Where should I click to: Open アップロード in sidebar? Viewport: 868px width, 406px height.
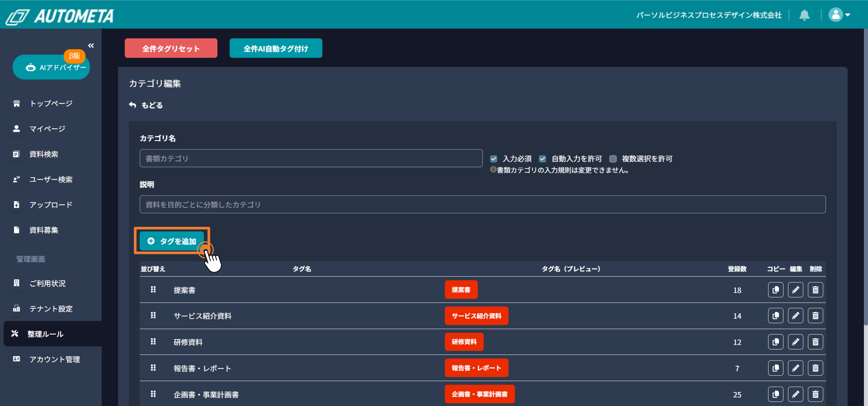[x=51, y=205]
